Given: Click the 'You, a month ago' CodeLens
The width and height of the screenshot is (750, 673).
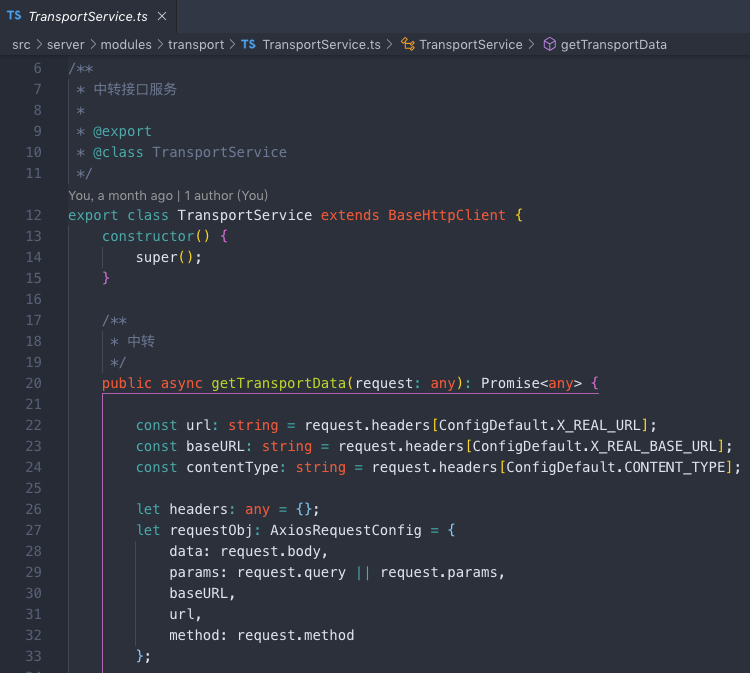Looking at the screenshot, I should [x=168, y=196].
